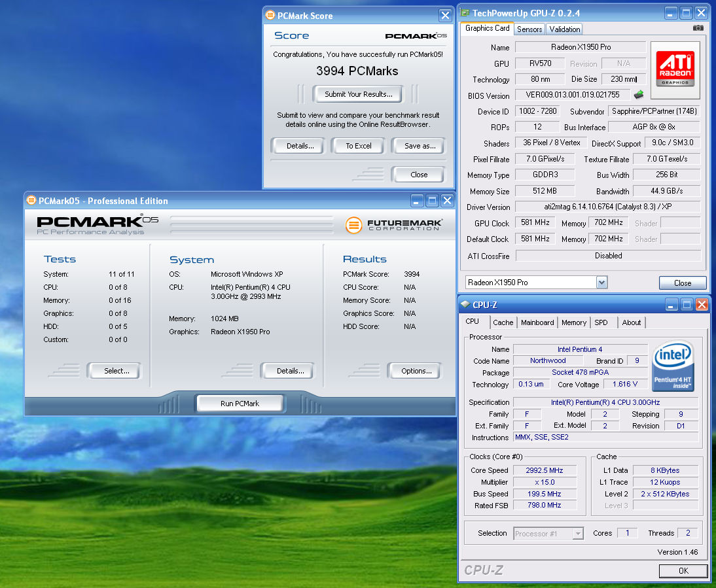
Task: Click the ATI CrossFire Disabled field
Action: click(x=608, y=256)
